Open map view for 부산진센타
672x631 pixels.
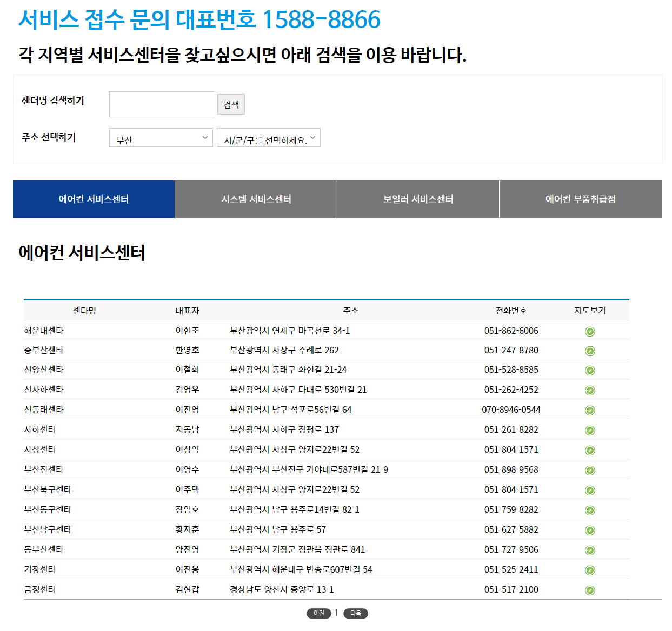(590, 469)
